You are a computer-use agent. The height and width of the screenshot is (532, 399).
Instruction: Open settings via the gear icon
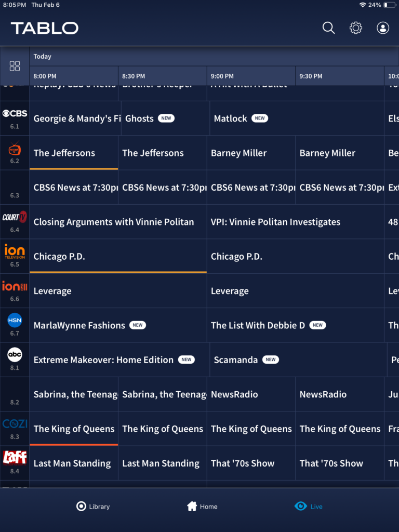356,28
